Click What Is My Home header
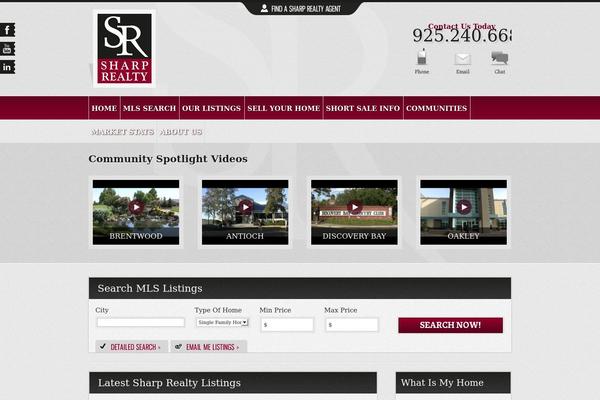 coord(453,383)
